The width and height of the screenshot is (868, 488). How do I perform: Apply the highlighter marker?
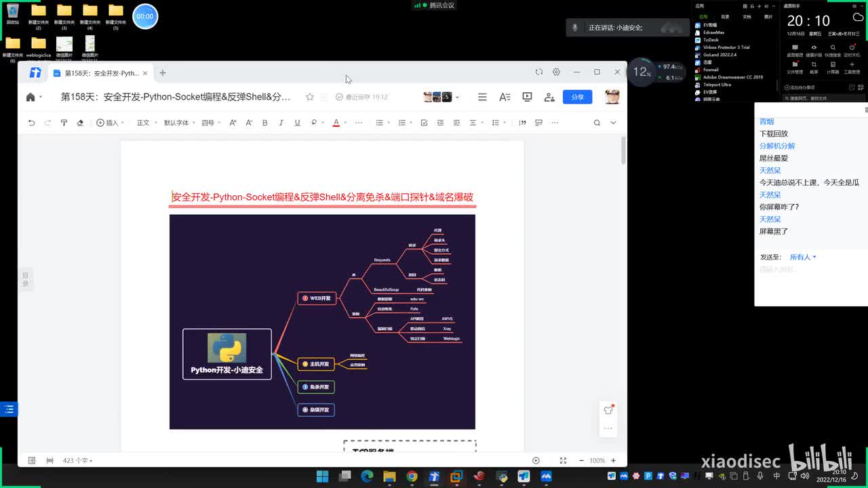314,123
